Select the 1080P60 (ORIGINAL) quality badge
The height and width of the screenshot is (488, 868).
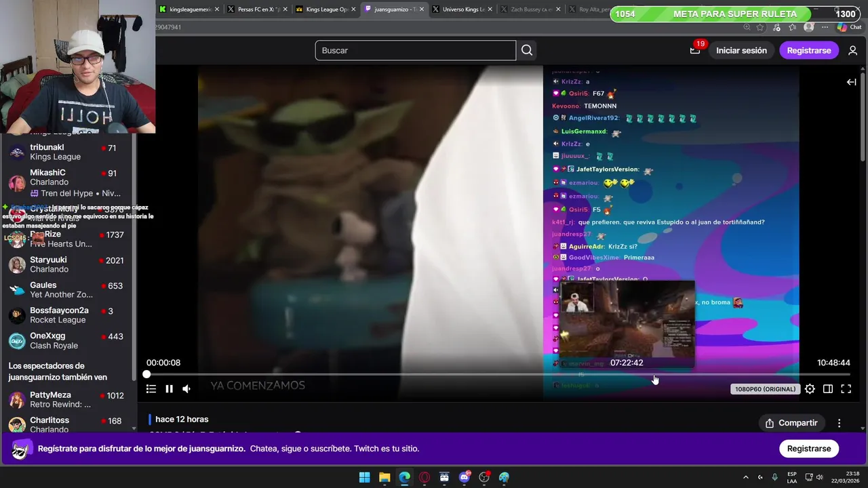pyautogui.click(x=765, y=389)
